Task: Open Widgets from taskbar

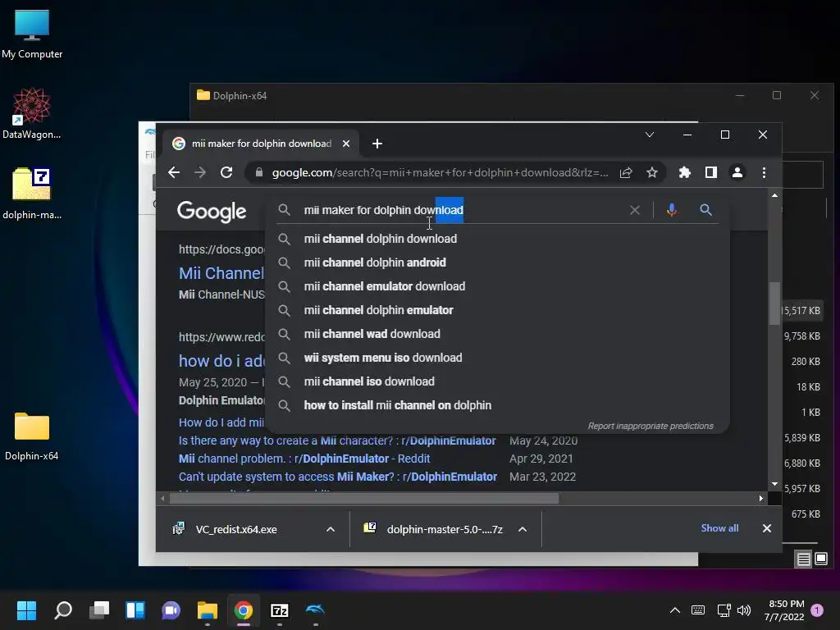Action: pyautogui.click(x=135, y=610)
